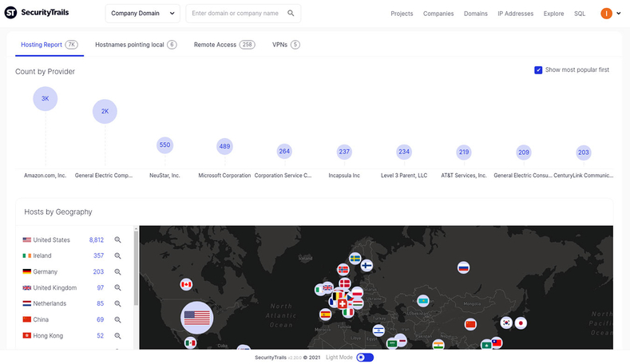Click the Kazakhstan flag marker on map
This screenshot has height=364, width=630.
point(423,300)
